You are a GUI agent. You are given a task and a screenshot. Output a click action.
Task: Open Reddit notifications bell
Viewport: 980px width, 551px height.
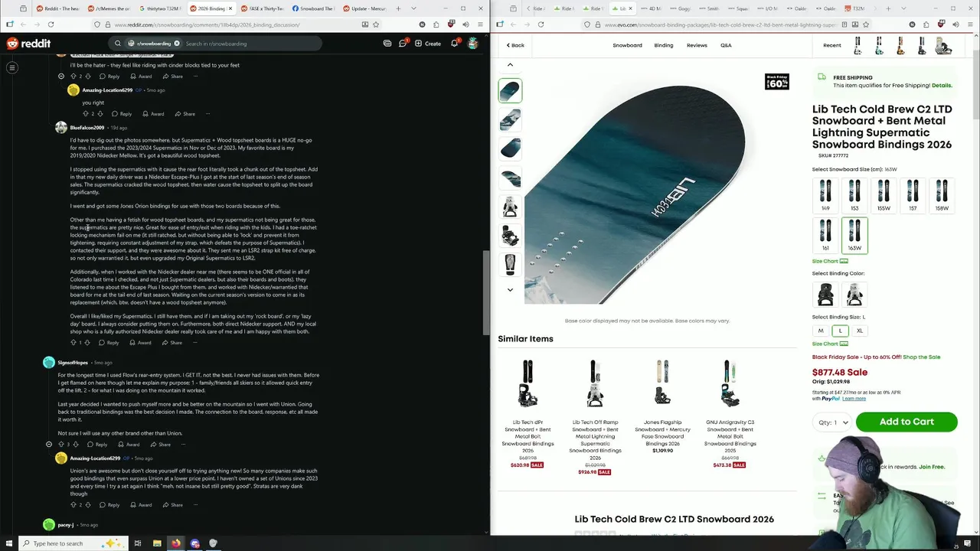(454, 44)
